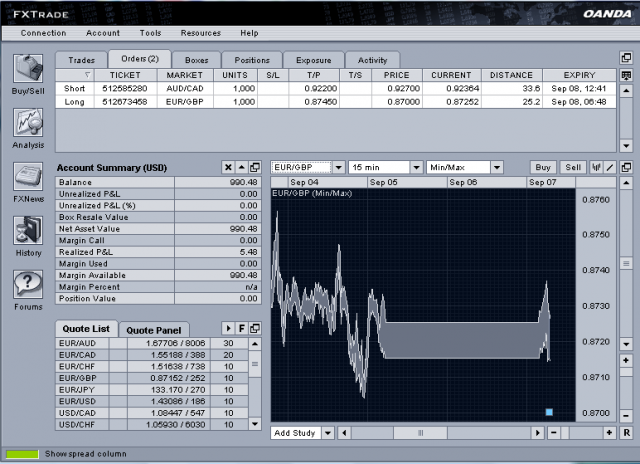This screenshot has height=464, width=640.
Task: Click the sort triangle column header
Action: pos(75,75)
